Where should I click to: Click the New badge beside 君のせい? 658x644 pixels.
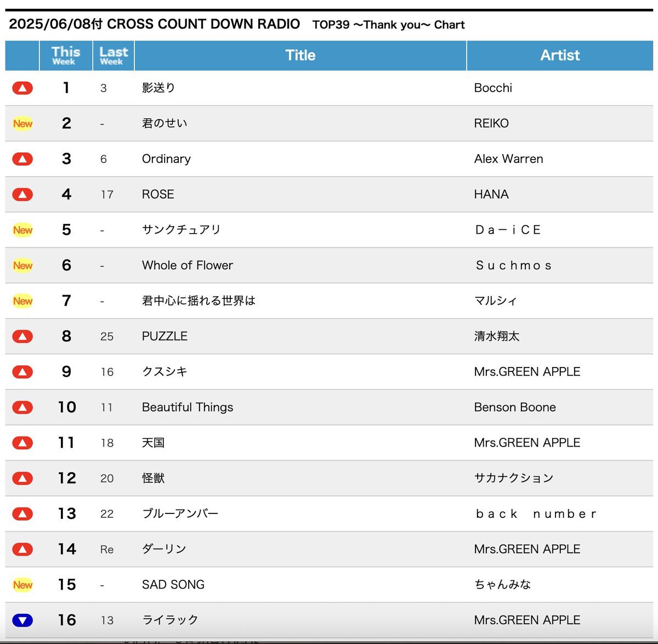pos(22,123)
